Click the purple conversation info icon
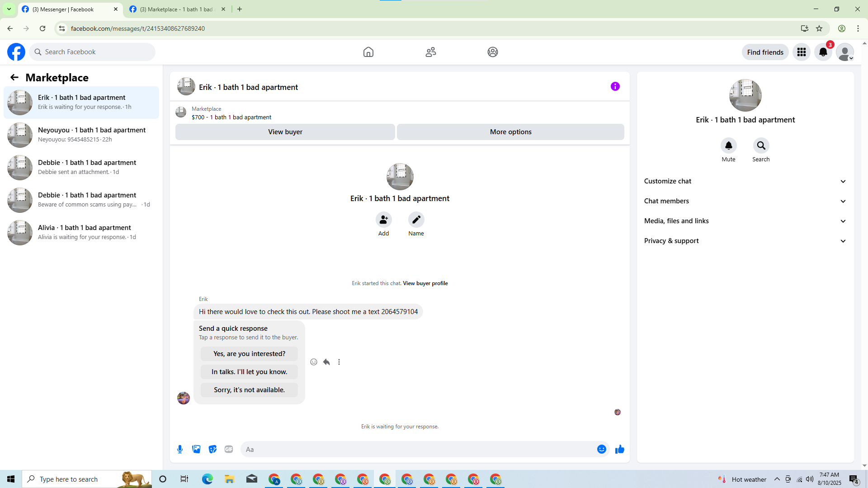Image resolution: width=868 pixels, height=488 pixels. [x=615, y=86]
